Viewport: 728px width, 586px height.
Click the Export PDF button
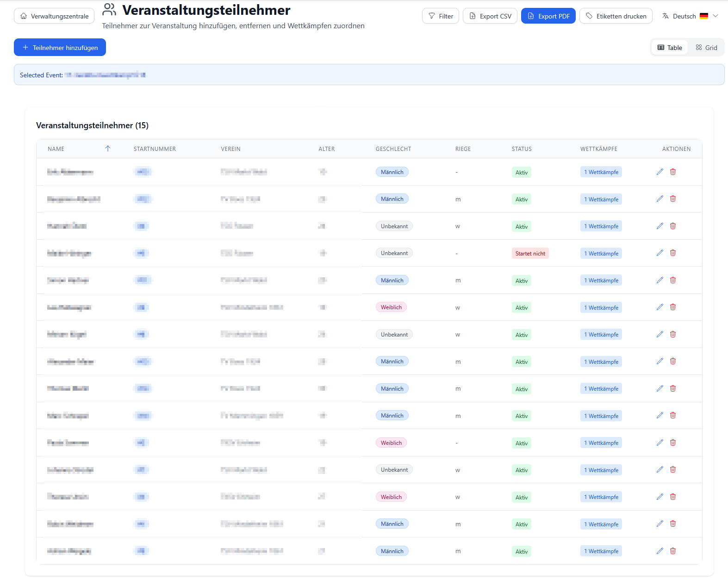coord(548,16)
